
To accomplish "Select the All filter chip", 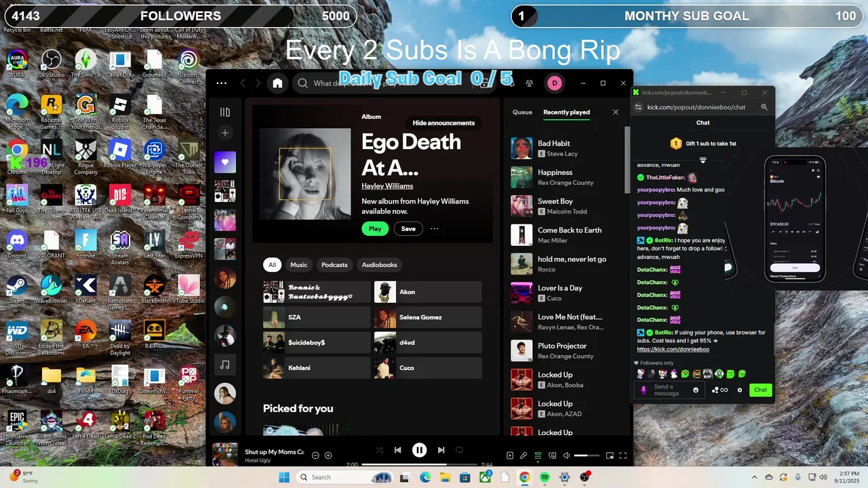I will pos(273,265).
